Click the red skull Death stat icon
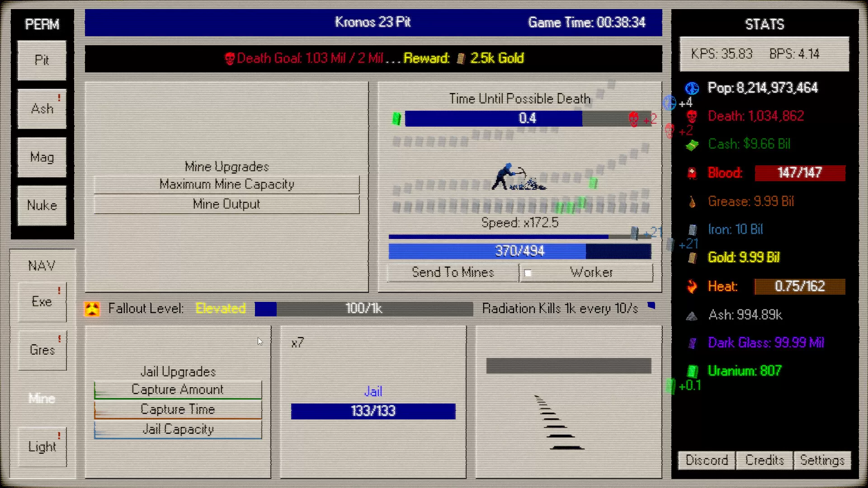The image size is (868, 488). [x=692, y=117]
